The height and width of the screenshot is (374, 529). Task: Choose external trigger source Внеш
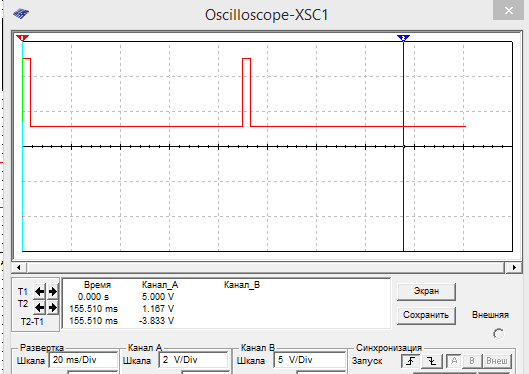[x=497, y=361]
